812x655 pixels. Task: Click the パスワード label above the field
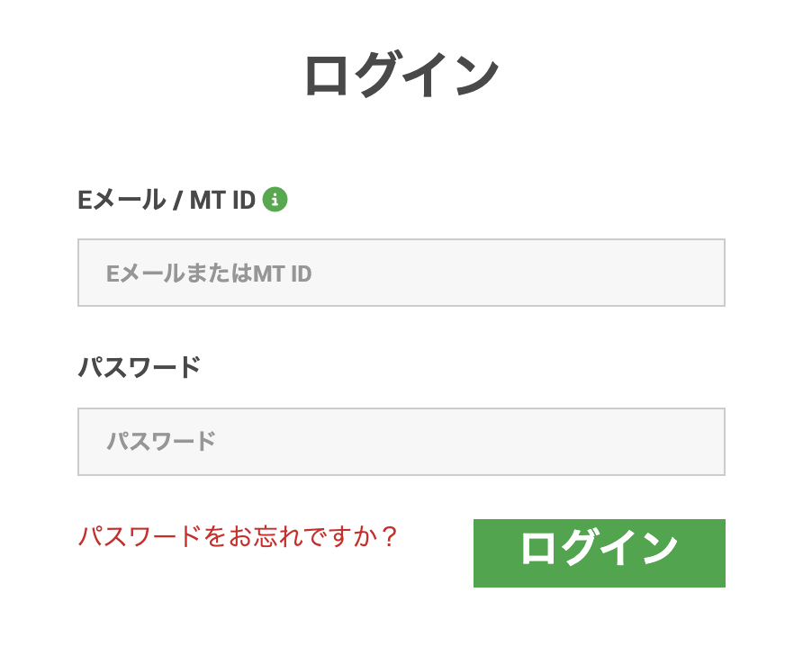[139, 367]
